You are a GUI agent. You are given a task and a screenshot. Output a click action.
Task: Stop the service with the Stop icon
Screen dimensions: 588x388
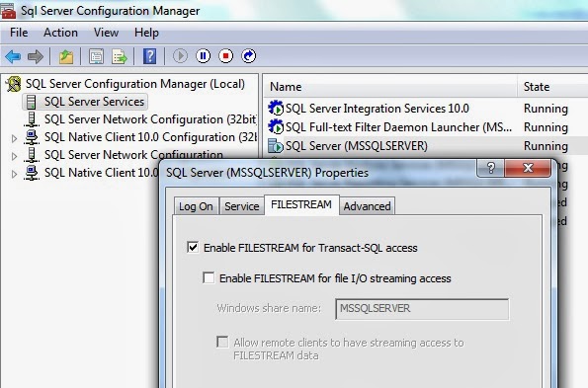pyautogui.click(x=225, y=56)
